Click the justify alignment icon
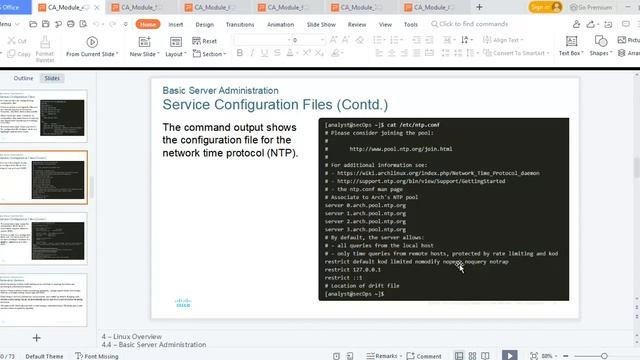640x360 pixels. (x=416, y=53)
